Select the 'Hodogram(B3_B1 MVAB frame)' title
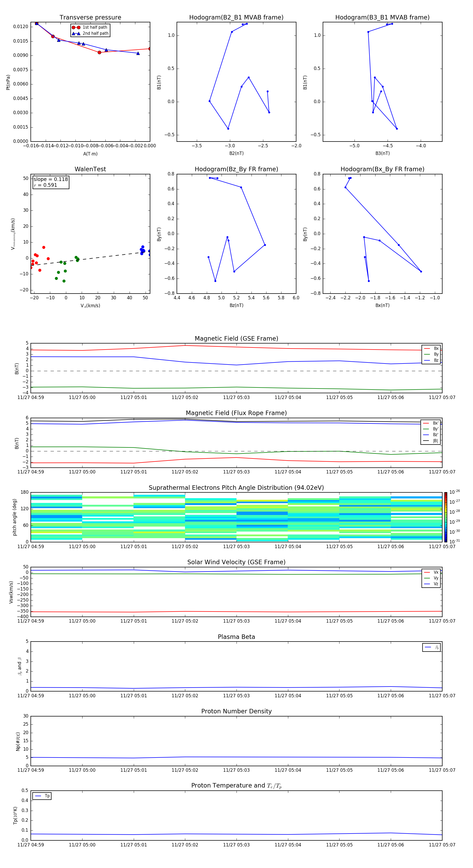Image resolution: width=473 pixels, height=868 pixels. pyautogui.click(x=382, y=18)
